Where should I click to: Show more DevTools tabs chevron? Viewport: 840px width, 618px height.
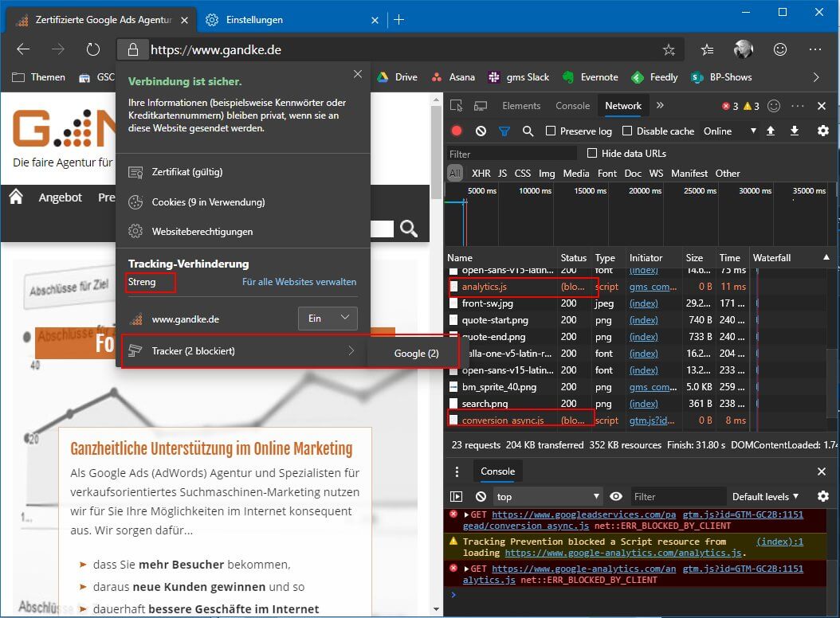coord(660,105)
